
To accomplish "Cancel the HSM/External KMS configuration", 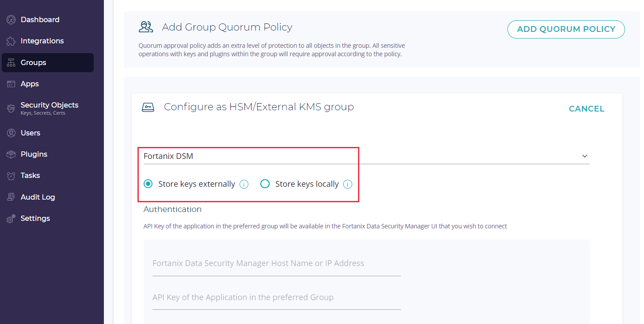I will (x=586, y=109).
